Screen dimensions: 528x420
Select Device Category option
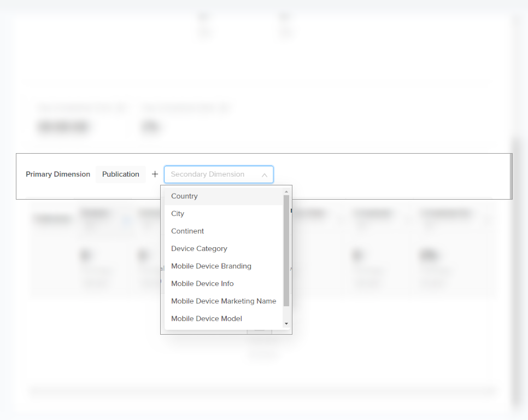pos(199,248)
